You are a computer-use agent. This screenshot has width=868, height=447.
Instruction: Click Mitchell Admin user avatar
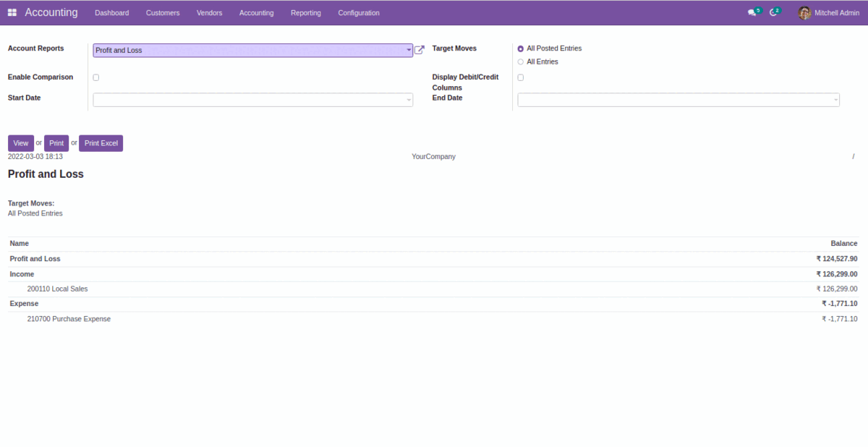[x=804, y=12]
